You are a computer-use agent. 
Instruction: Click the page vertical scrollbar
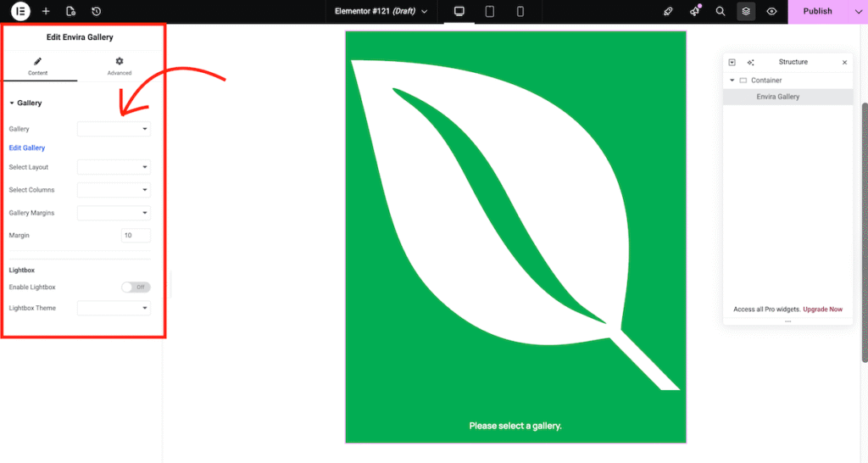pyautogui.click(x=865, y=232)
